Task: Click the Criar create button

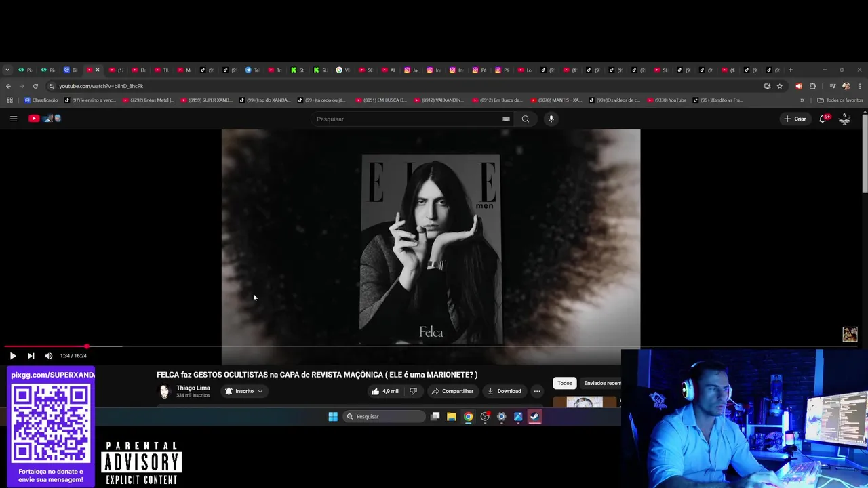Action: pyautogui.click(x=795, y=119)
